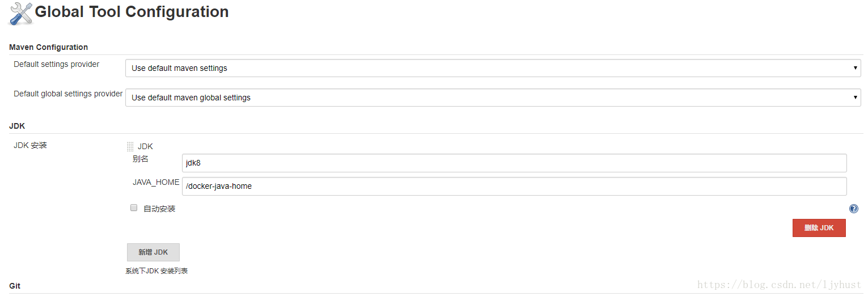This screenshot has height=296, width=868.
Task: Click the JAVA_HOME field with /docker-java-home
Action: click(x=514, y=186)
